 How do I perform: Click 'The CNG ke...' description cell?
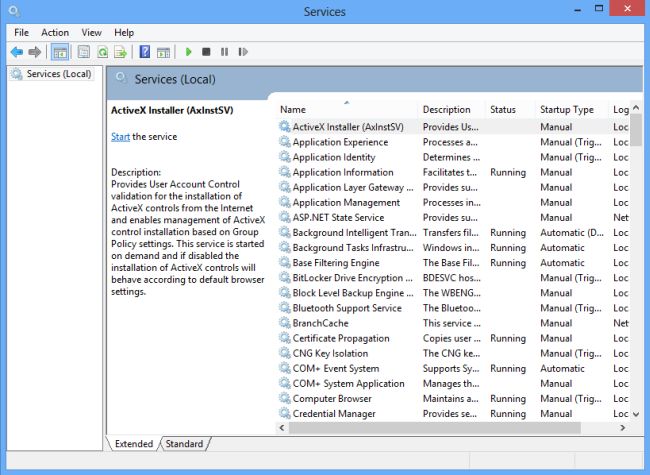(x=451, y=353)
